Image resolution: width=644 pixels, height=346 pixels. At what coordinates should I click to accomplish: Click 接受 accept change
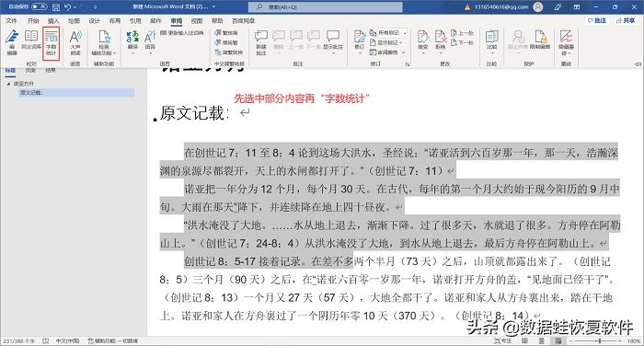point(423,41)
